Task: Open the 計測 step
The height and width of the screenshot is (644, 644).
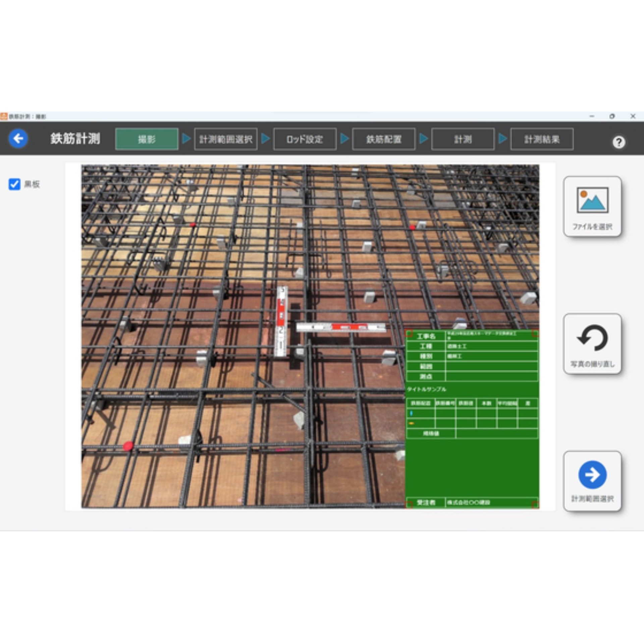Action: [463, 139]
